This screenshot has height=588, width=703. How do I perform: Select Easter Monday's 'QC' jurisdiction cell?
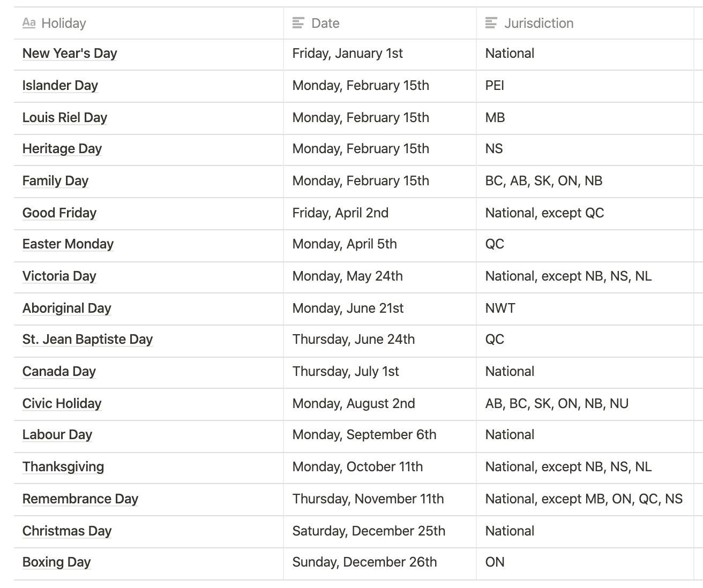[585, 245]
